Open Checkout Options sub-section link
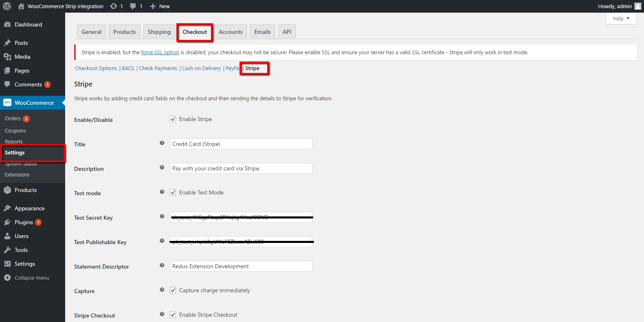The height and width of the screenshot is (322, 644). tap(96, 68)
